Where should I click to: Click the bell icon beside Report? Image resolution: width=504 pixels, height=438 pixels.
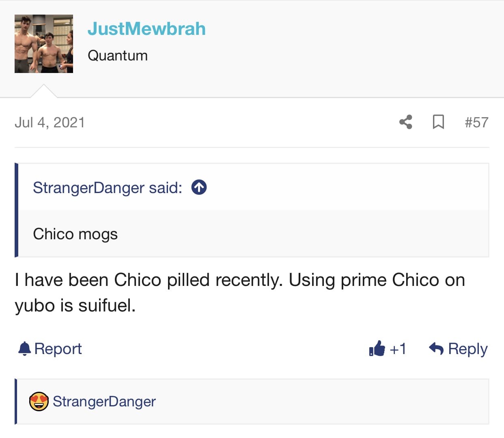coord(25,349)
